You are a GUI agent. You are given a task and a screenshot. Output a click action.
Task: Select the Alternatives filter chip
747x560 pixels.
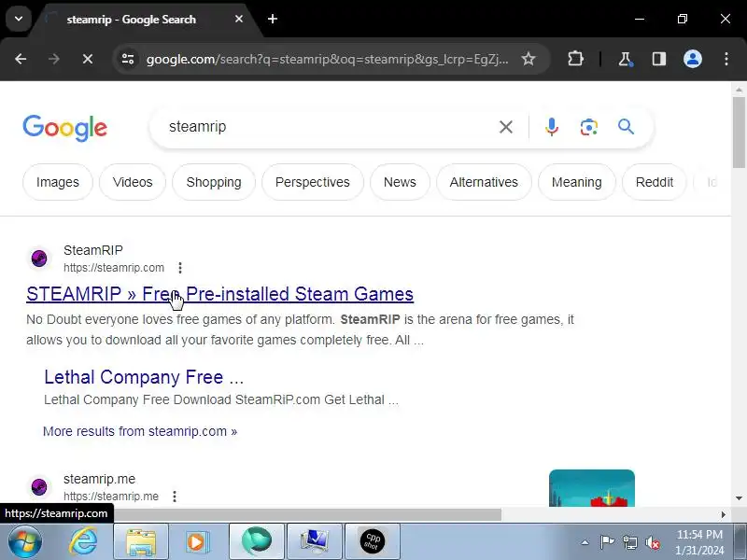click(x=484, y=182)
